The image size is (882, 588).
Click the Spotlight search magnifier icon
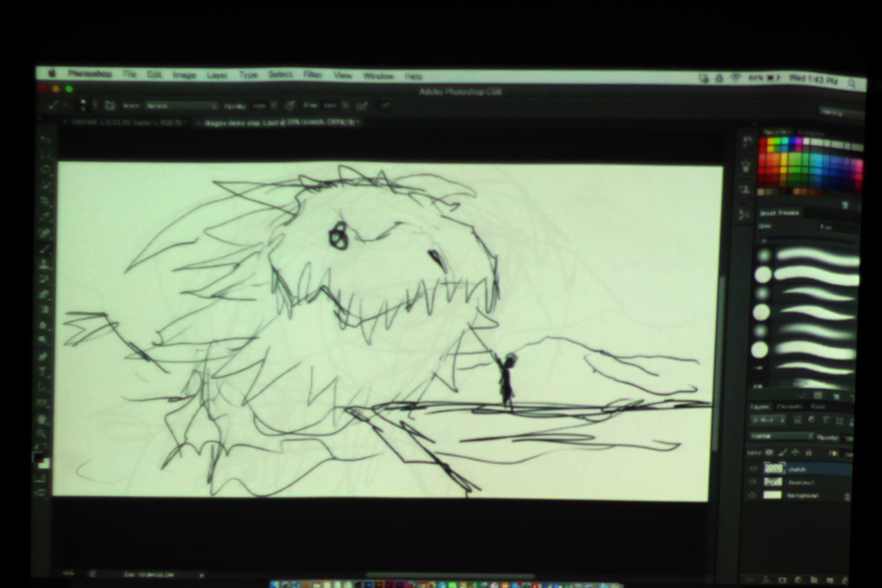[852, 84]
